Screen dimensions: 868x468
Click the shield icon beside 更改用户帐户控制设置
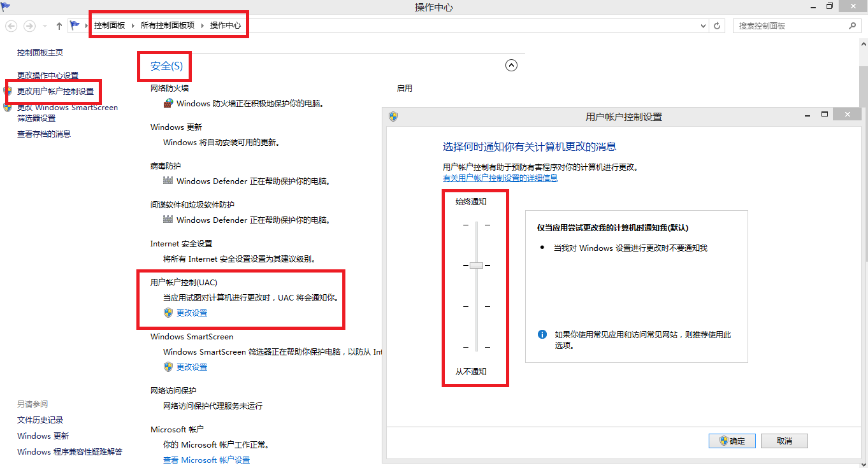[8, 91]
